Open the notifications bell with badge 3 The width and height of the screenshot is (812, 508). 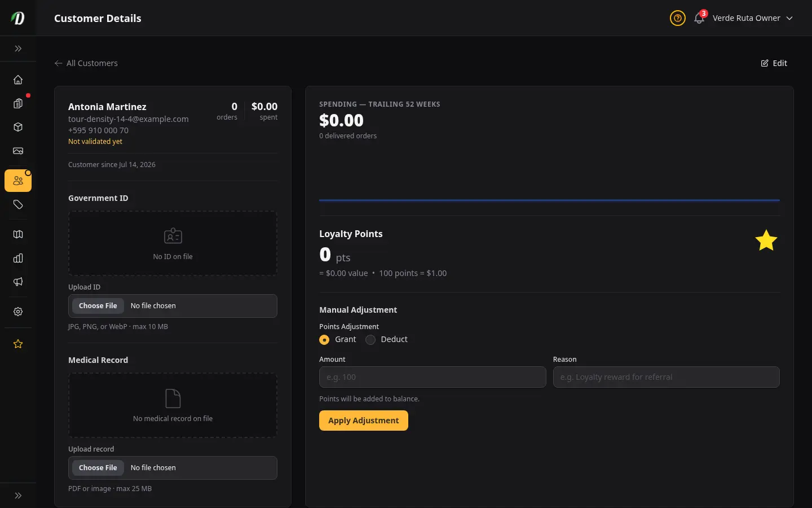click(x=699, y=18)
